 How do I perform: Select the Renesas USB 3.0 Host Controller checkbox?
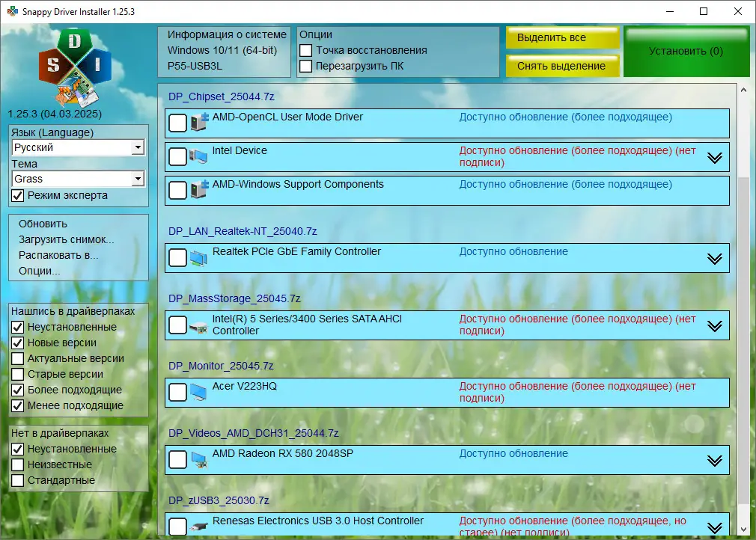coord(177,526)
